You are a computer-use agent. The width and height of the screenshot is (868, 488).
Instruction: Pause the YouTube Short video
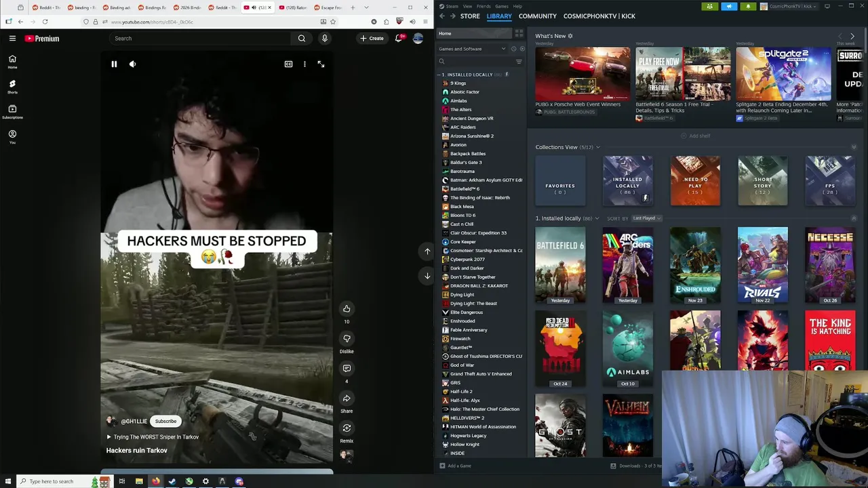click(x=114, y=64)
